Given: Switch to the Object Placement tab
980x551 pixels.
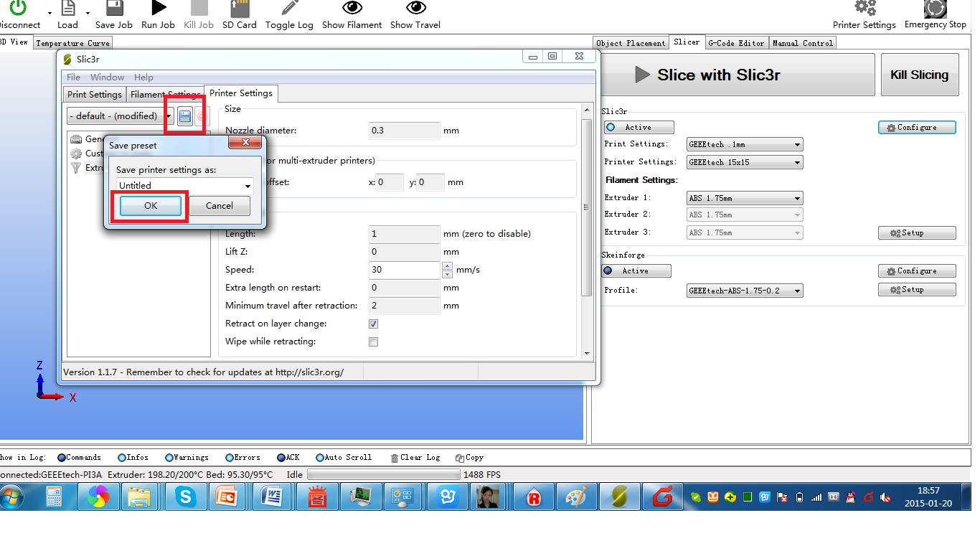Looking at the screenshot, I should tap(631, 43).
